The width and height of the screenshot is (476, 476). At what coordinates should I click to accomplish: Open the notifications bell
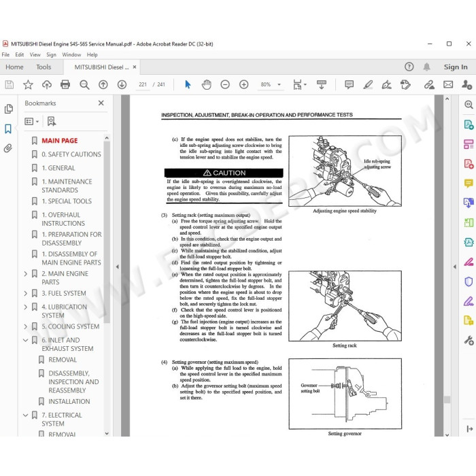[x=426, y=67]
